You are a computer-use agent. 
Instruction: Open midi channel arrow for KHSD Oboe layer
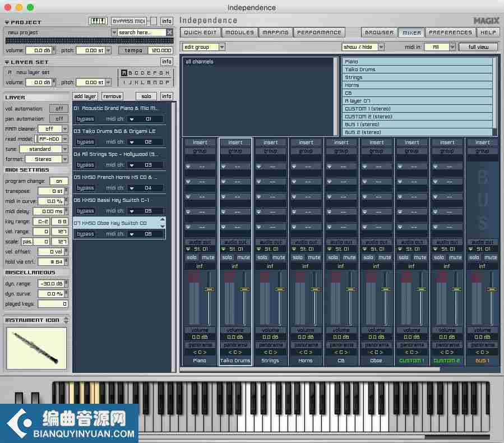click(x=132, y=234)
